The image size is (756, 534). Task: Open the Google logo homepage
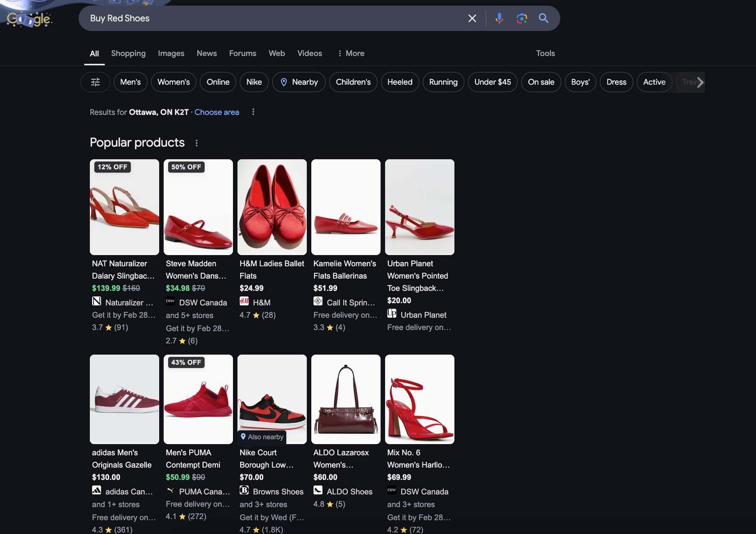[x=28, y=18]
